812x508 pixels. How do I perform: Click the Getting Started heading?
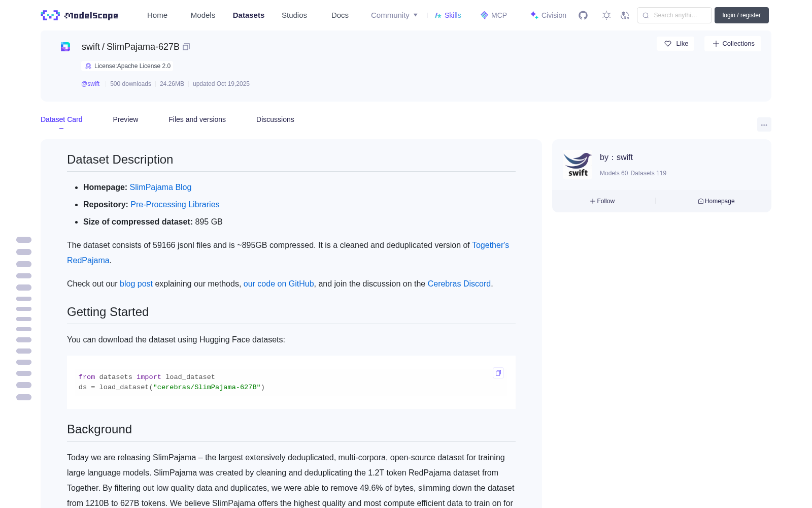click(108, 312)
